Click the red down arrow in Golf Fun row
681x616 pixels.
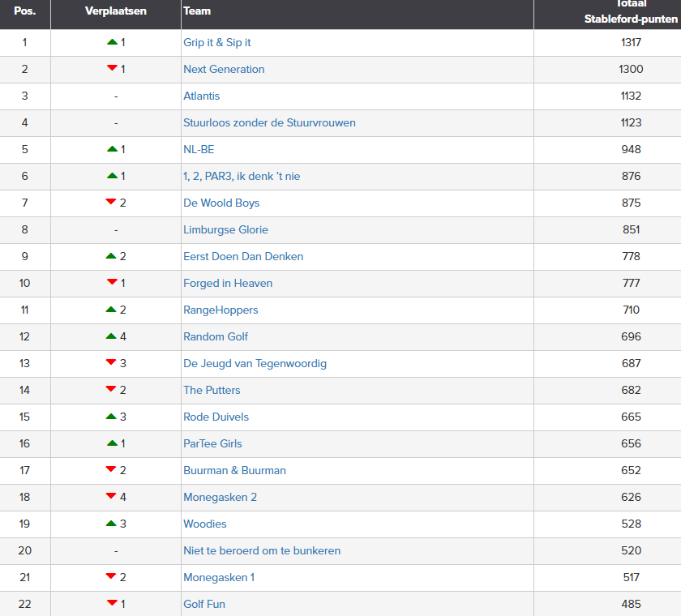coord(112,603)
